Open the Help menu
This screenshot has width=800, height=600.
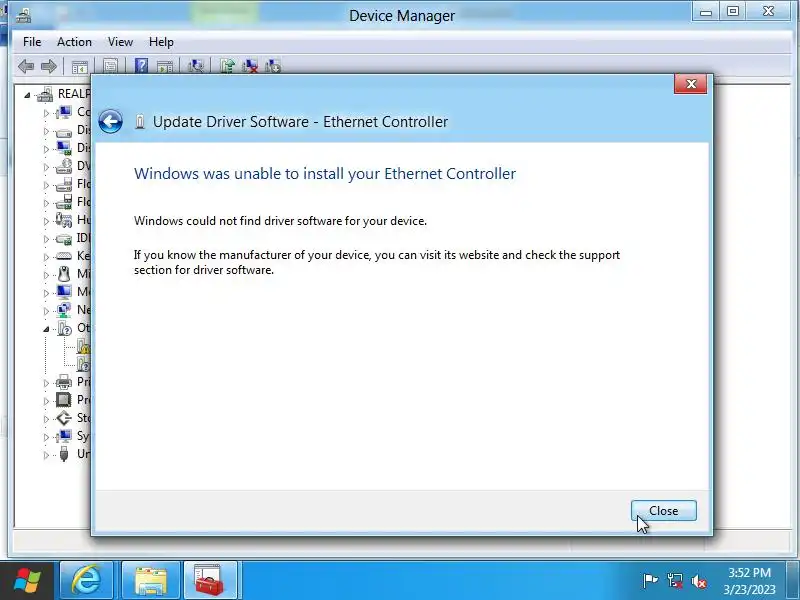point(161,42)
